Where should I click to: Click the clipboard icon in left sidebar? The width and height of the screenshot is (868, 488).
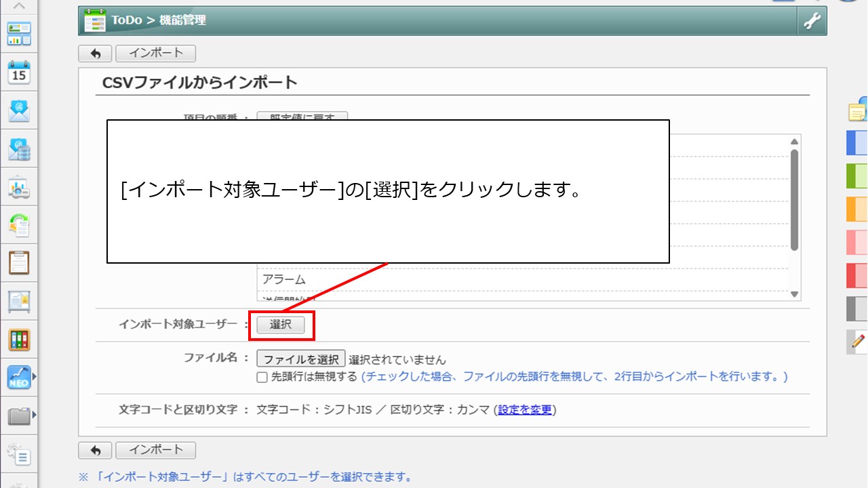click(19, 262)
